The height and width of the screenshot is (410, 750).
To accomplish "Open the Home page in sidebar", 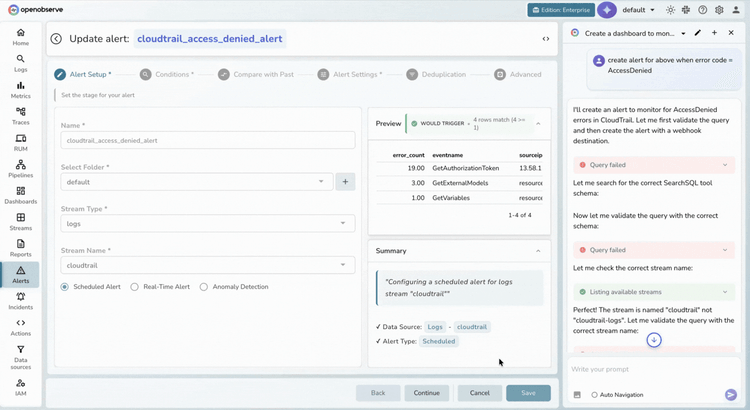I will (21, 37).
